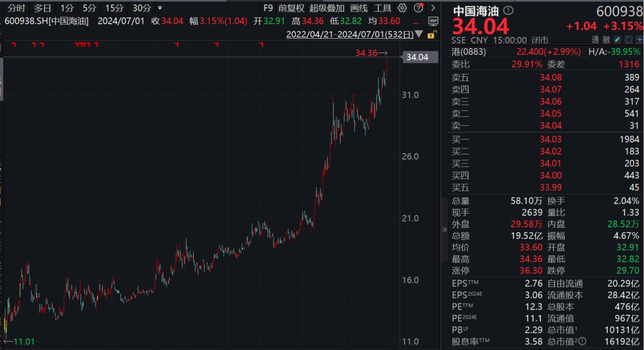
Task: Select the 5分 period tab
Action: [89, 8]
